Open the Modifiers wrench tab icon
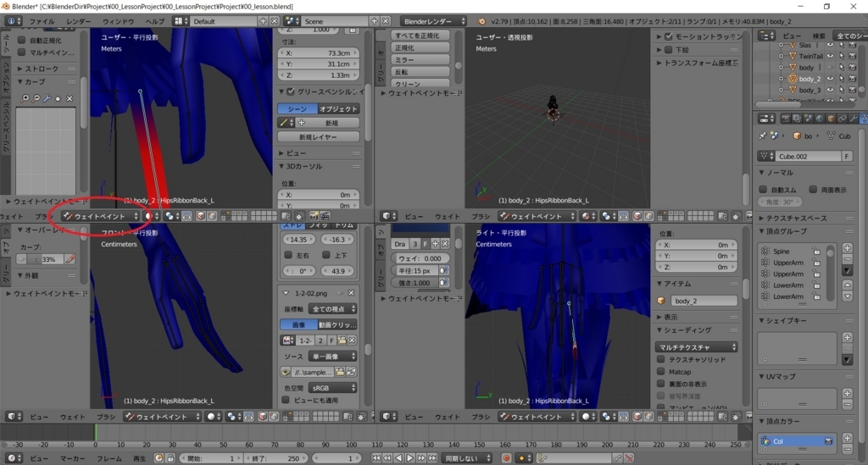 [854, 119]
